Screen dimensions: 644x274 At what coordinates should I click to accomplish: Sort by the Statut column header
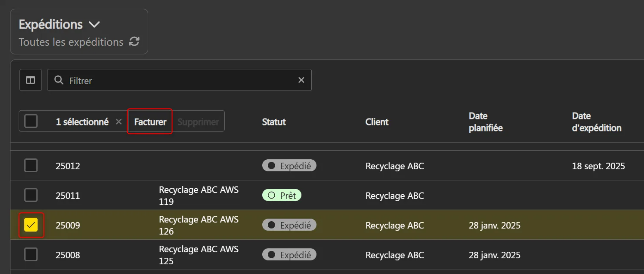point(274,122)
